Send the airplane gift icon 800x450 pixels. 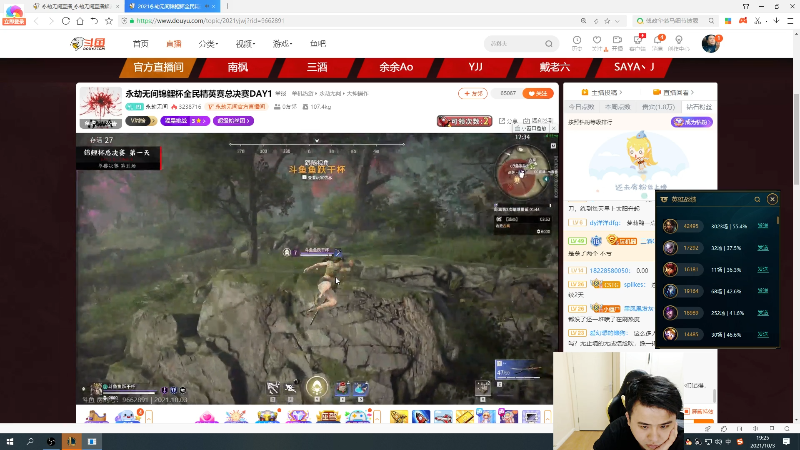point(443,417)
